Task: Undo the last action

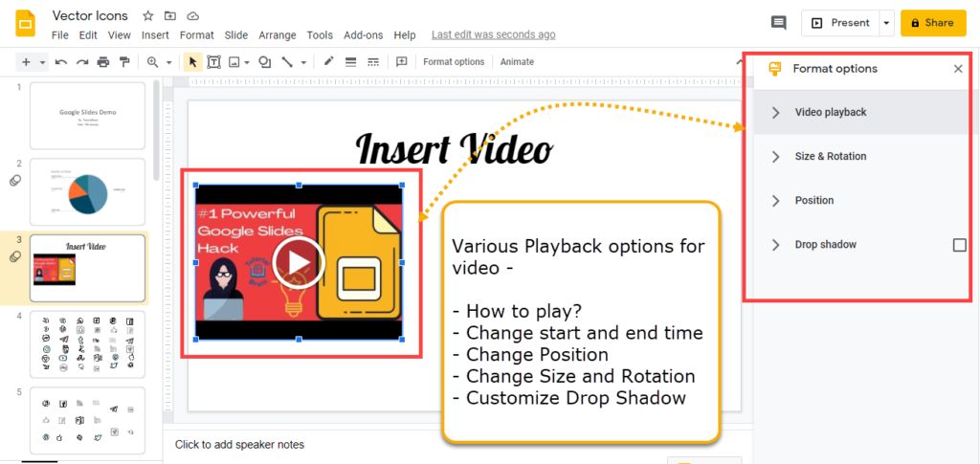Action: click(x=61, y=62)
